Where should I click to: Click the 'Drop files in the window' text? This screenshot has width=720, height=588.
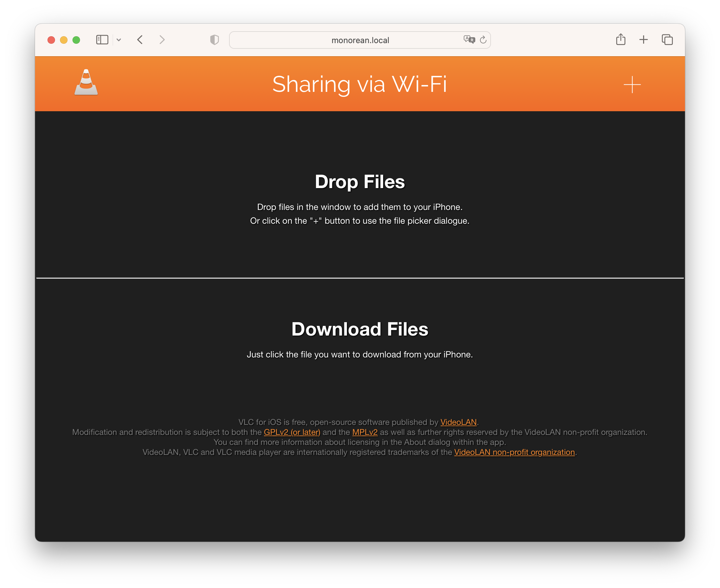pos(360,207)
